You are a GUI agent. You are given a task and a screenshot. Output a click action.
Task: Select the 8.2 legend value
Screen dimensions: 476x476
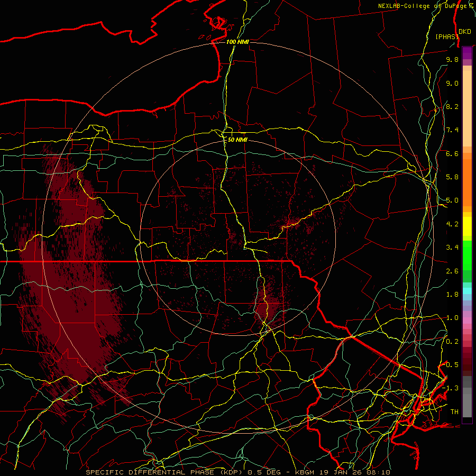452,106
